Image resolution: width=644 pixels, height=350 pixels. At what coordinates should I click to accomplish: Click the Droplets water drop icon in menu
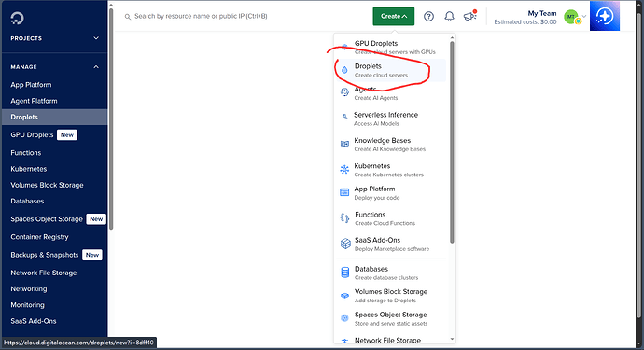[x=344, y=70]
